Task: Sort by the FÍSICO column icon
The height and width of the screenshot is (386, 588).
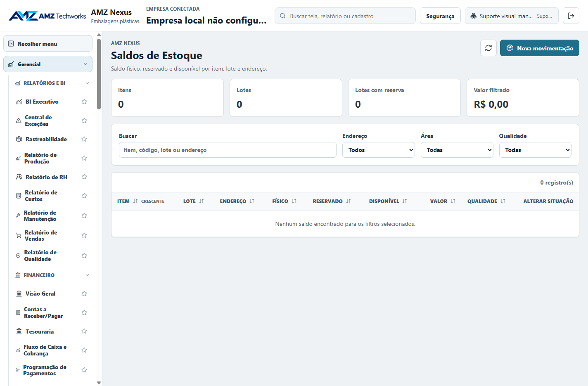Action: (294, 201)
